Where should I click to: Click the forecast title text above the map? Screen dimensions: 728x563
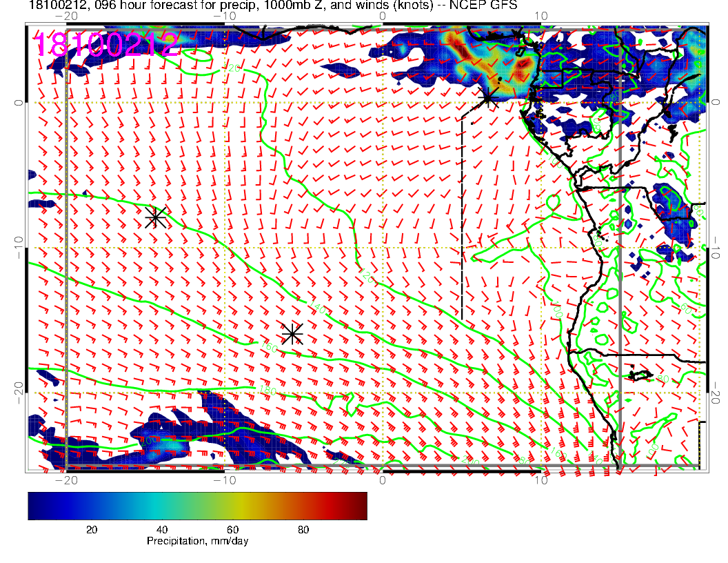pyautogui.click(x=273, y=6)
